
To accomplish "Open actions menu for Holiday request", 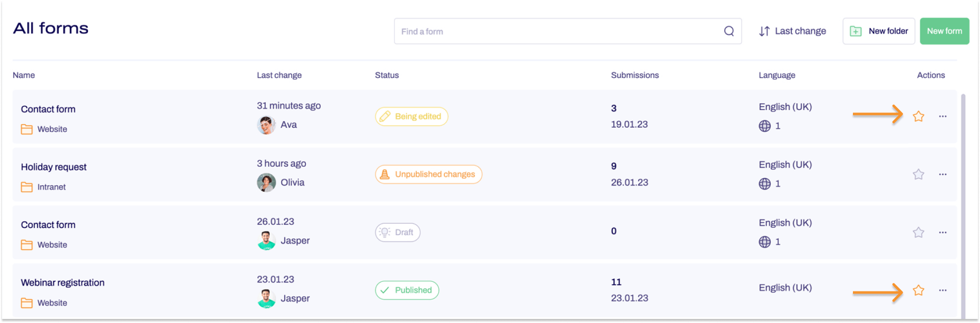I will point(942,174).
